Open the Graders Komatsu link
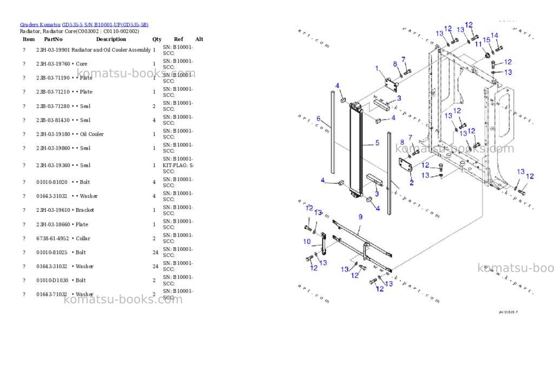This screenshot has height=392, width=554. click(40, 25)
